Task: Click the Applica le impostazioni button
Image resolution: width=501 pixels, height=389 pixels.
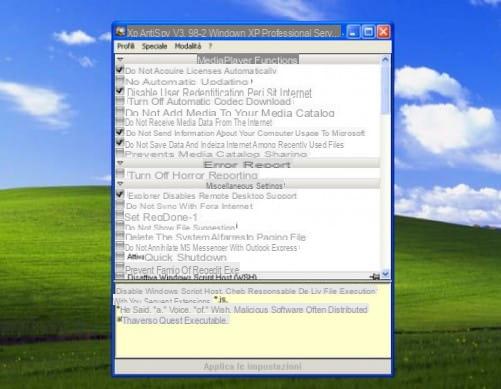Action: tap(253, 366)
